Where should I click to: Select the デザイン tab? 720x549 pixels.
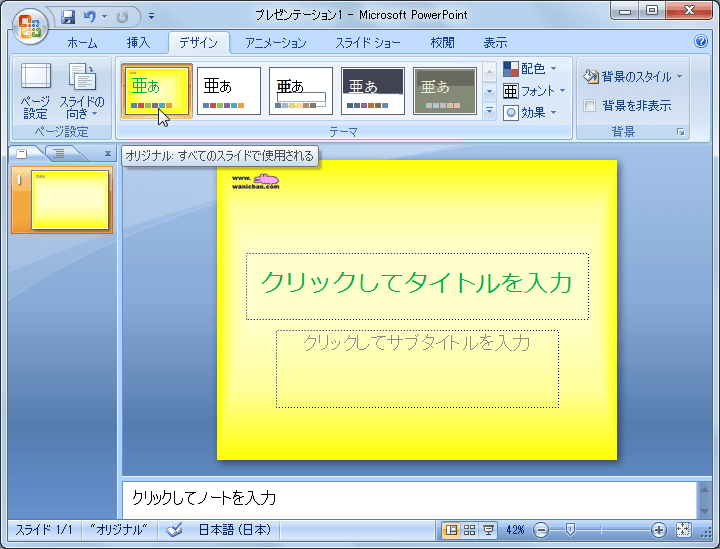click(x=198, y=43)
